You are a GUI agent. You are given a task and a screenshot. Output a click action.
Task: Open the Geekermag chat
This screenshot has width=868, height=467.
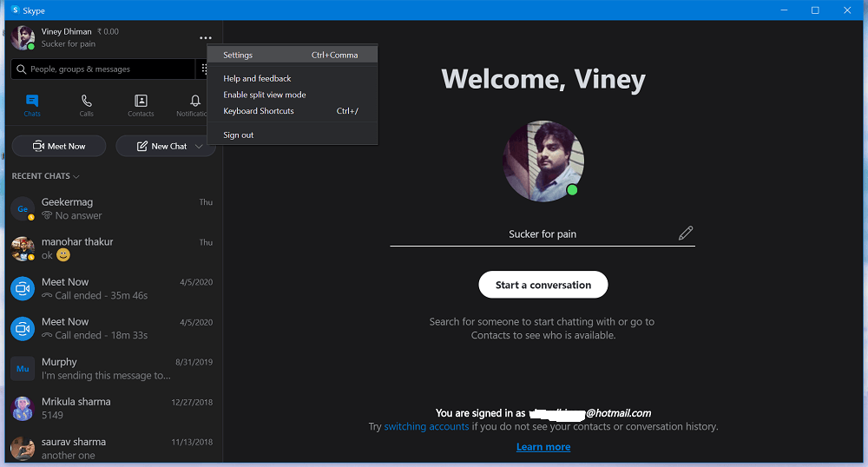(x=113, y=208)
